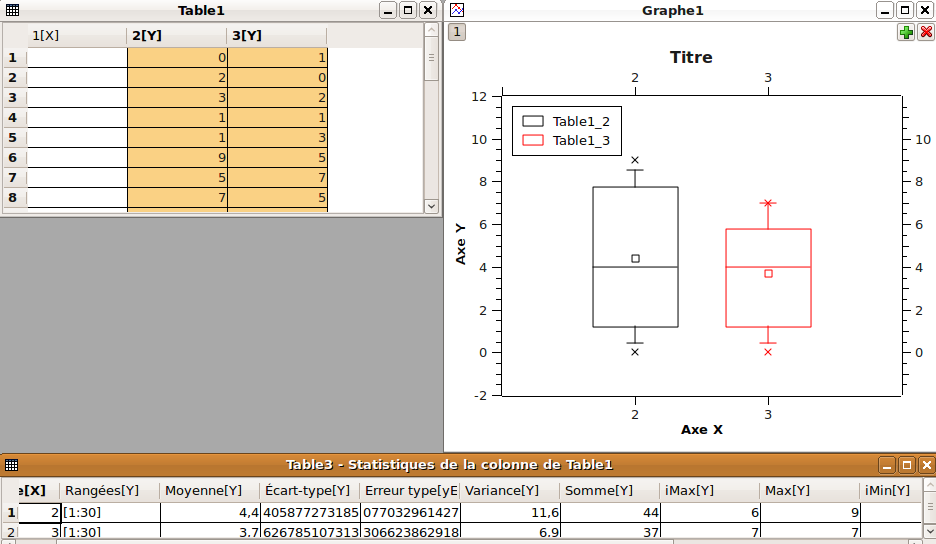Click the Table1_3 red legend swatch
The image size is (936, 544).
533,141
